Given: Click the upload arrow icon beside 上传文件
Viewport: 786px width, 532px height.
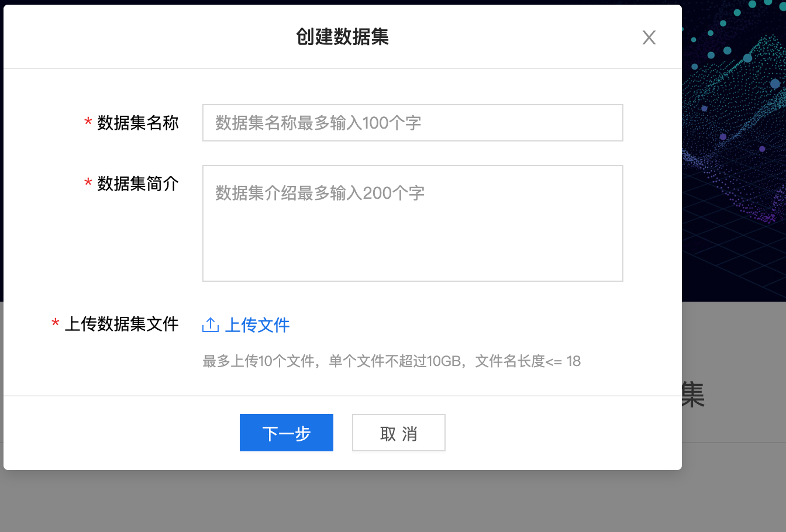Looking at the screenshot, I should (211, 324).
